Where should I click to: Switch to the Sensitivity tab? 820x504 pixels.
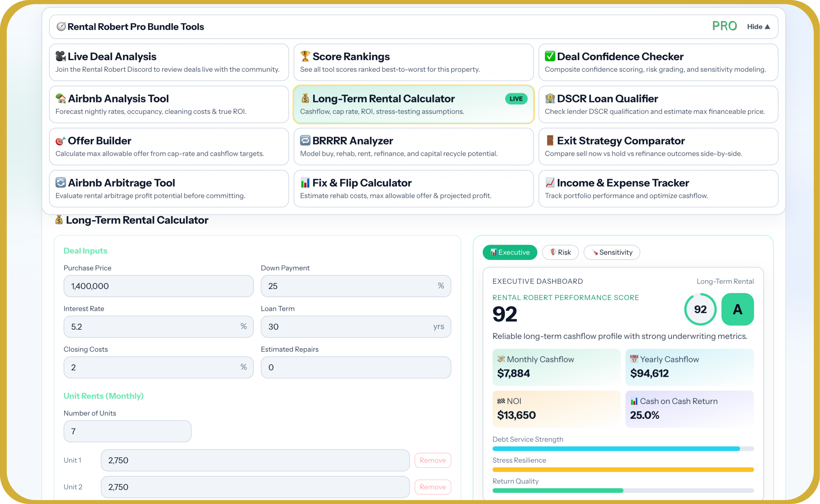pyautogui.click(x=611, y=252)
